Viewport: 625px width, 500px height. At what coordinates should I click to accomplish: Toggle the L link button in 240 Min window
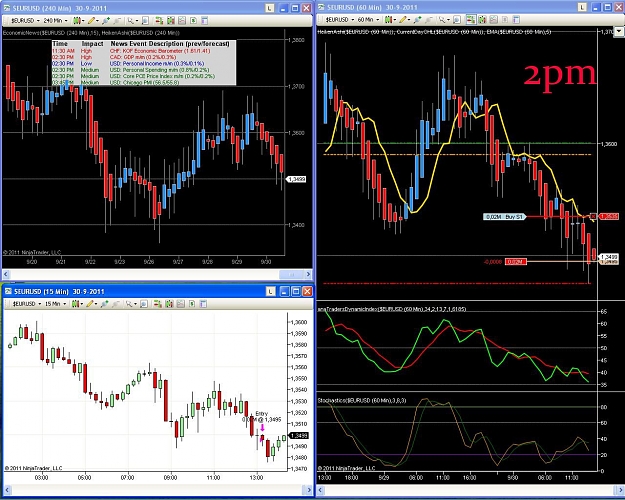270,8
